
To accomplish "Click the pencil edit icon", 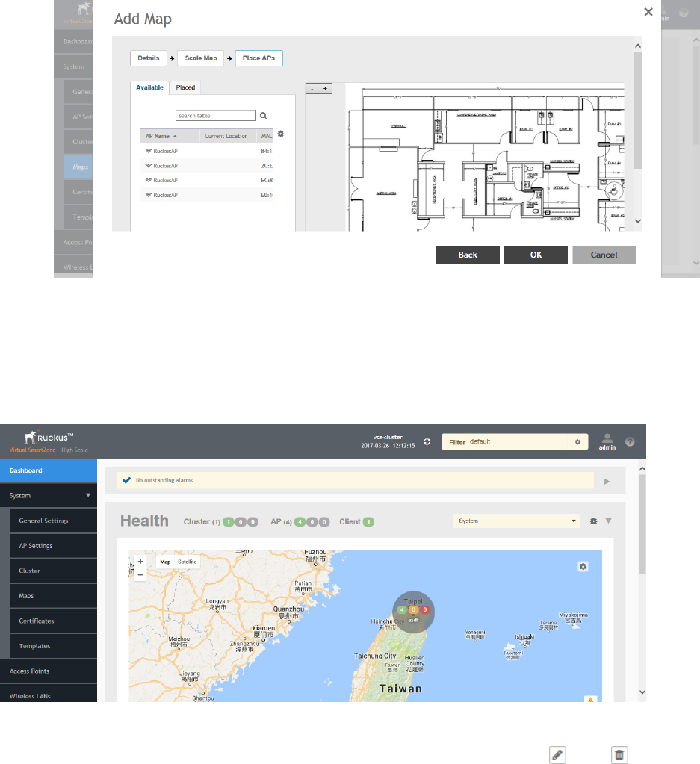I will click(557, 755).
